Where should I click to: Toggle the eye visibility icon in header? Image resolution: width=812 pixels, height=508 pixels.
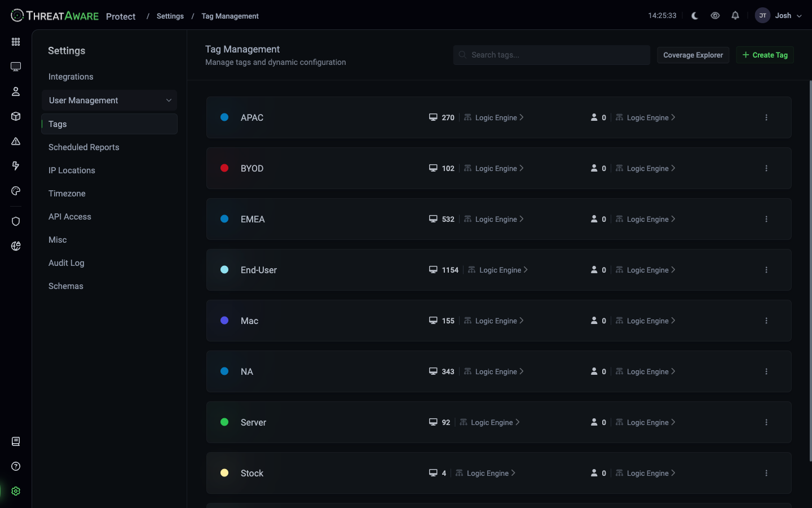click(715, 16)
